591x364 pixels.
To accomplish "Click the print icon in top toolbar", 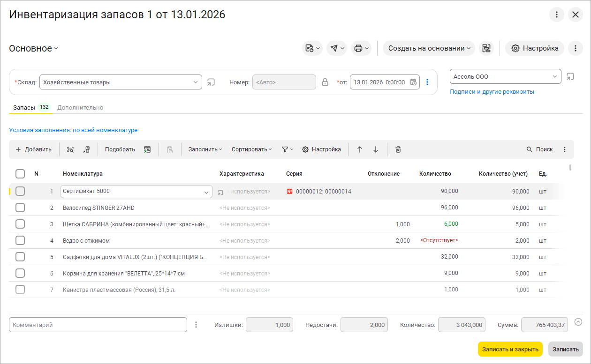I will pyautogui.click(x=358, y=48).
